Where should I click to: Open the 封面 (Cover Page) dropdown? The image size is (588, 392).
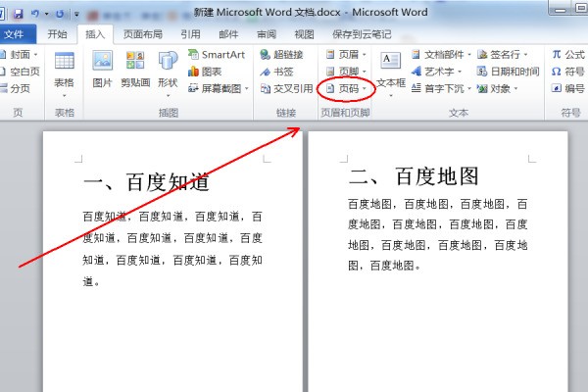tap(20, 55)
